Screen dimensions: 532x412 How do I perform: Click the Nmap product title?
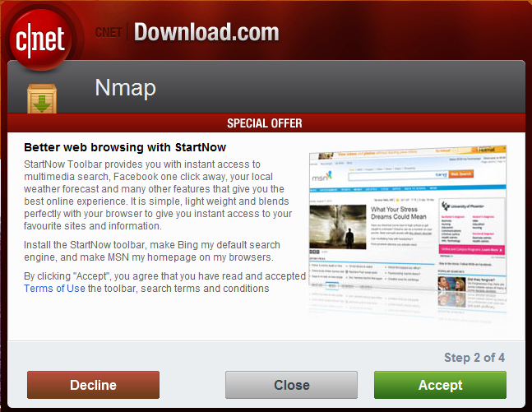[125, 88]
